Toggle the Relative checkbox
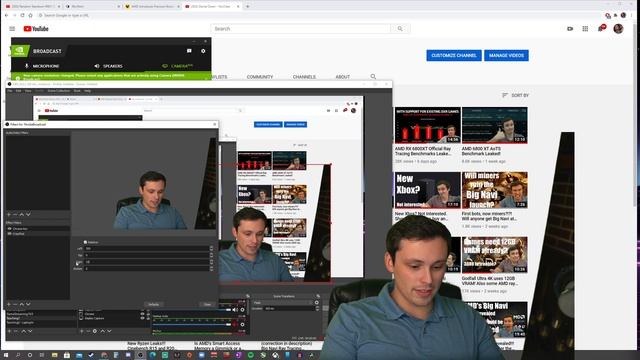Viewport: 640px width, 360px height. [x=85, y=242]
